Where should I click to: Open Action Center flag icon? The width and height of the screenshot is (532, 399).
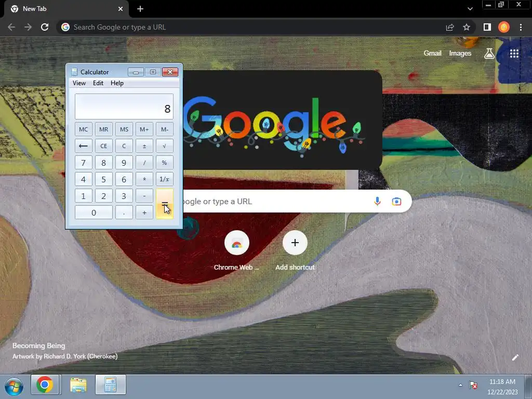click(473, 385)
